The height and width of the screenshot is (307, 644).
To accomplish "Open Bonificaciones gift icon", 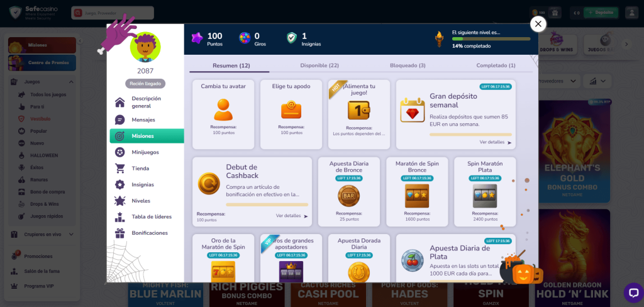I will [x=119, y=233].
